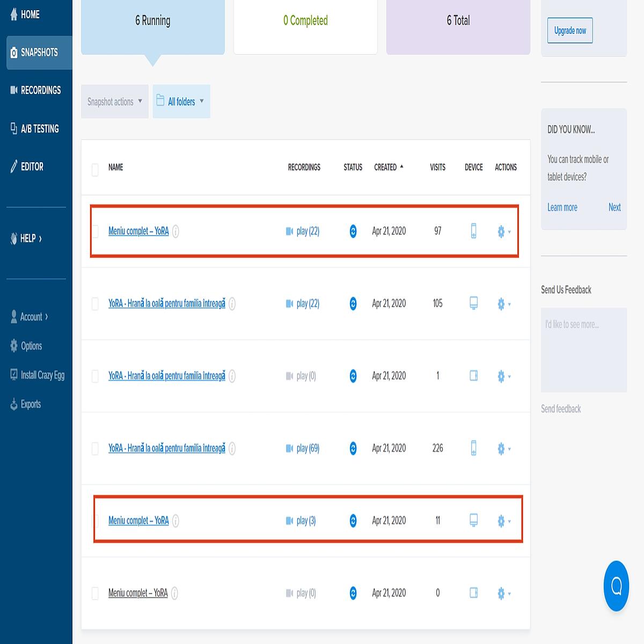
Task: Click the info icon beside the 226-visit YoRA snapshot
Action: tap(232, 448)
